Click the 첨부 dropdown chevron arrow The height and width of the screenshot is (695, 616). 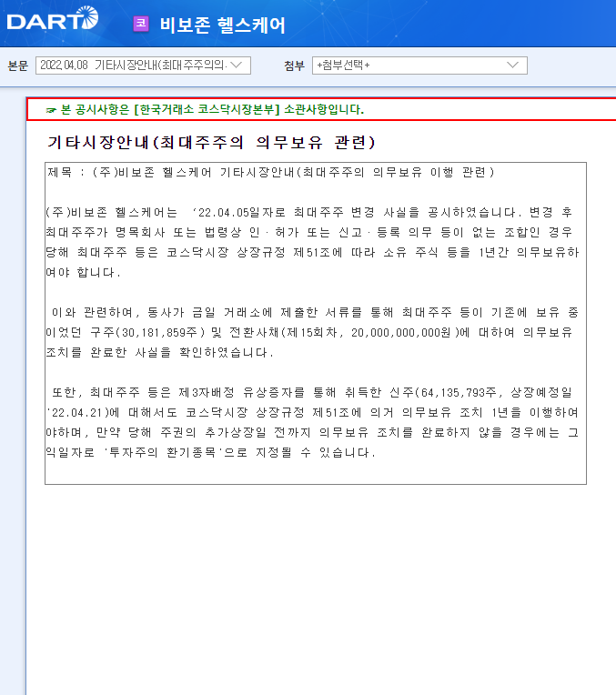[x=512, y=65]
